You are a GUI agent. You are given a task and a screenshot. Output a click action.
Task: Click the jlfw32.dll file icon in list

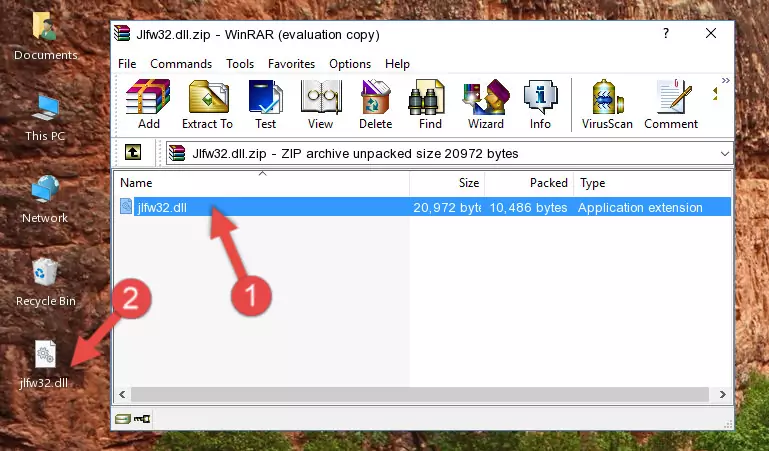126,207
